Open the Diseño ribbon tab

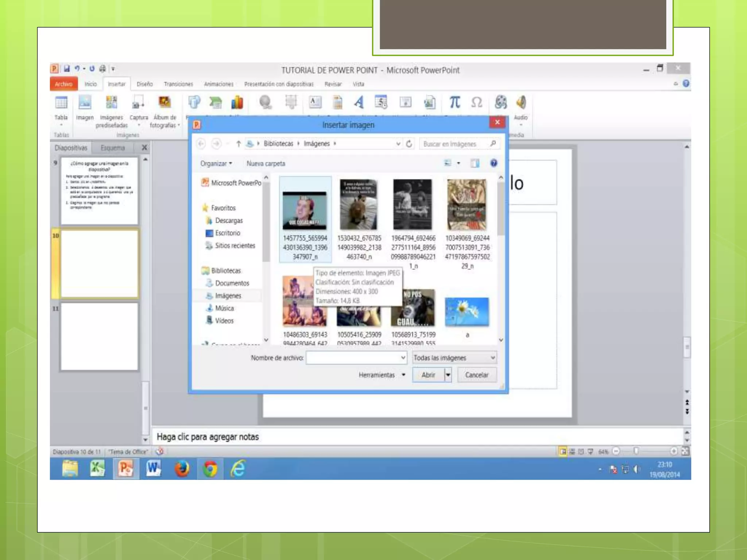[144, 84]
